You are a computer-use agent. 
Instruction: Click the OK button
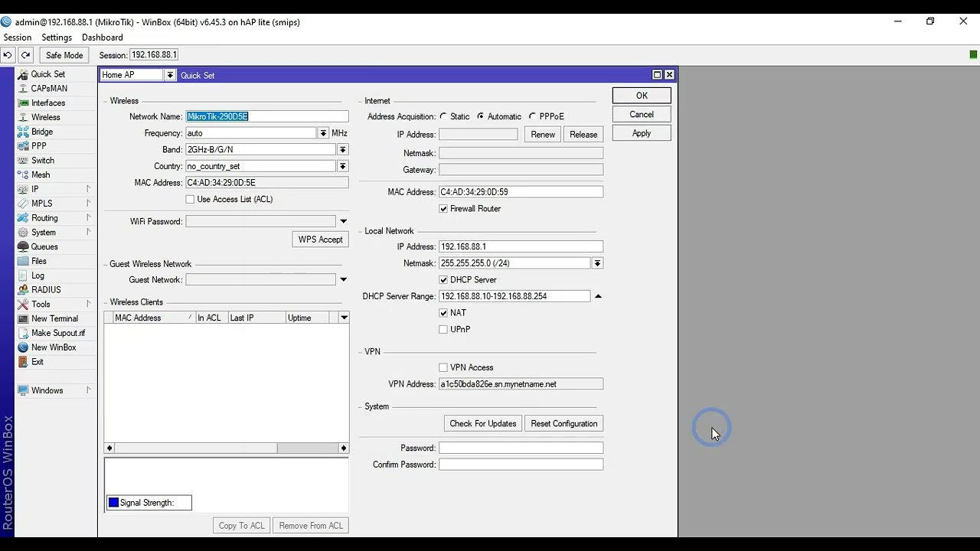[642, 96]
